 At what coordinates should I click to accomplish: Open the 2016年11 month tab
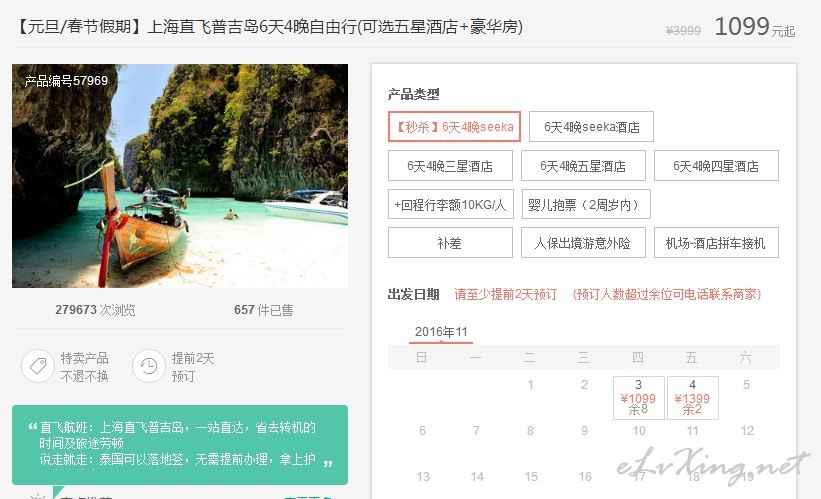pyautogui.click(x=441, y=332)
